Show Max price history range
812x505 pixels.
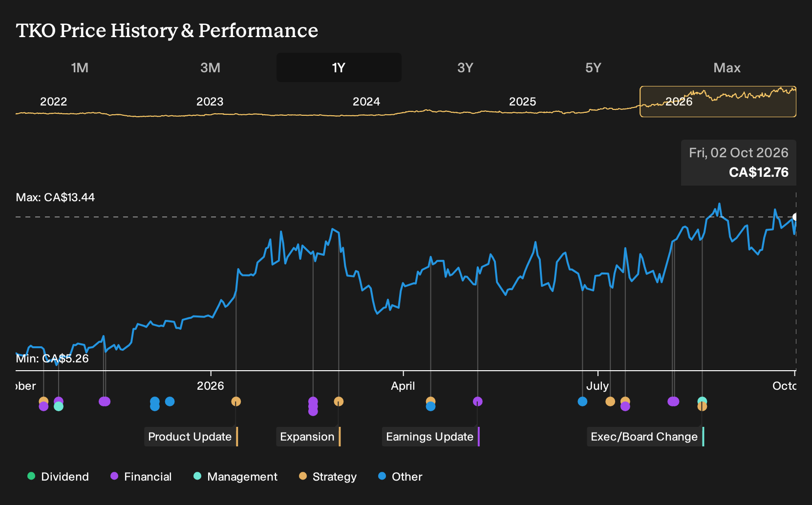(x=727, y=67)
